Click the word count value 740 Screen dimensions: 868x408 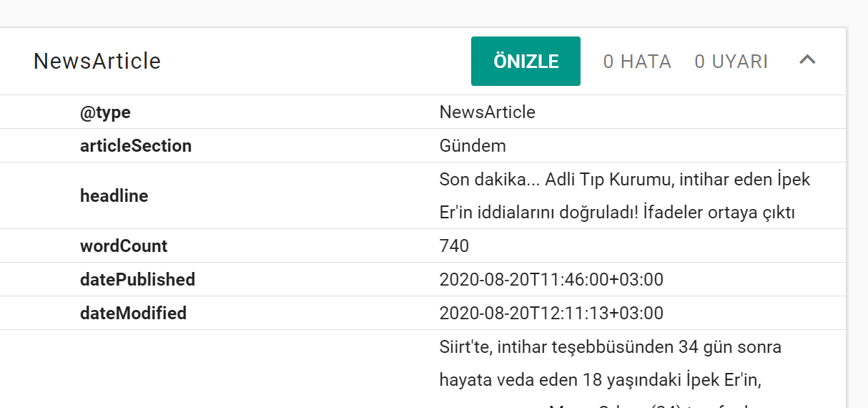tap(454, 246)
